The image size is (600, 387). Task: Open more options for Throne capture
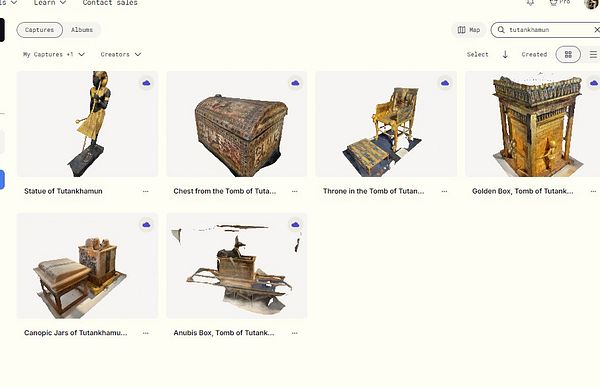coord(444,191)
